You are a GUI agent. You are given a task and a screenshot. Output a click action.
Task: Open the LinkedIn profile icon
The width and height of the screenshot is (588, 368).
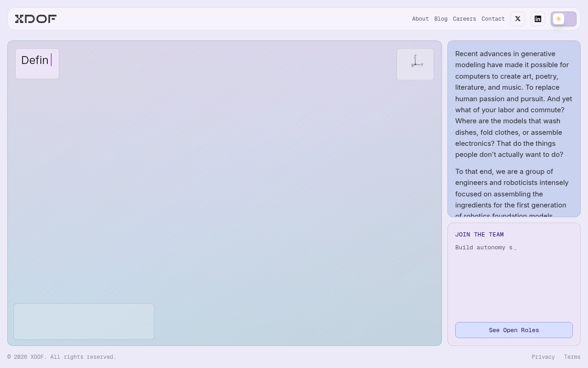538,19
